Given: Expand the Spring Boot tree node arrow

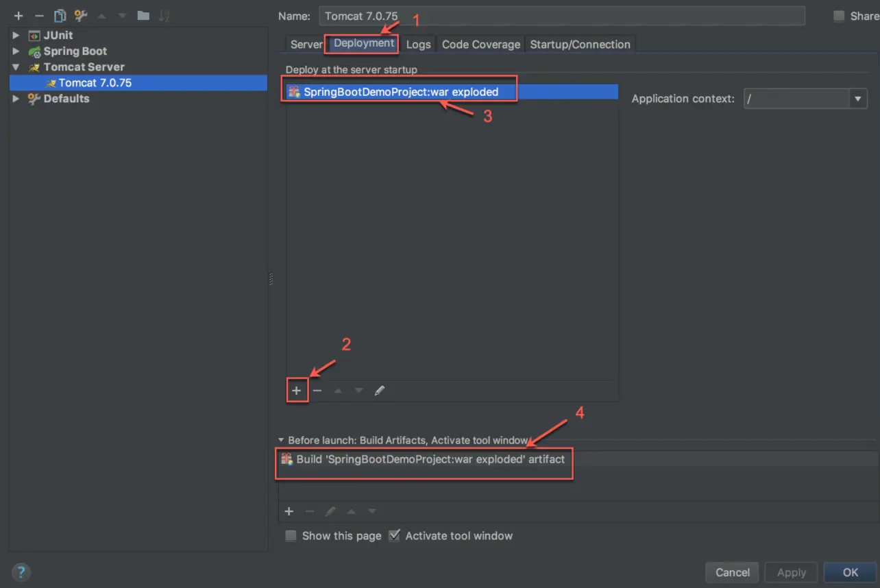Looking at the screenshot, I should 16,51.
